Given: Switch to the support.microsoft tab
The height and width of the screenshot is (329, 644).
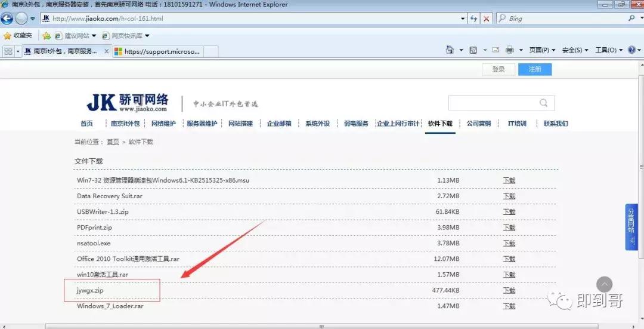Looking at the screenshot, I should (157, 51).
